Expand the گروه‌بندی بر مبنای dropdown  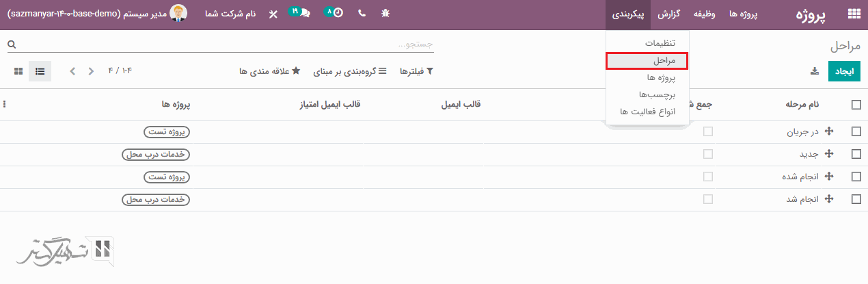pos(350,71)
